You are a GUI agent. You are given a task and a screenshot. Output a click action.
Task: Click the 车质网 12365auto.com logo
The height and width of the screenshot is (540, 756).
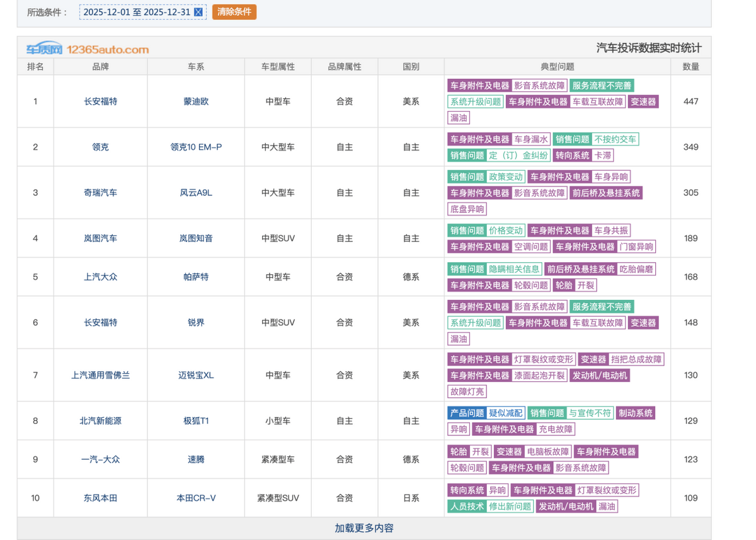88,49
